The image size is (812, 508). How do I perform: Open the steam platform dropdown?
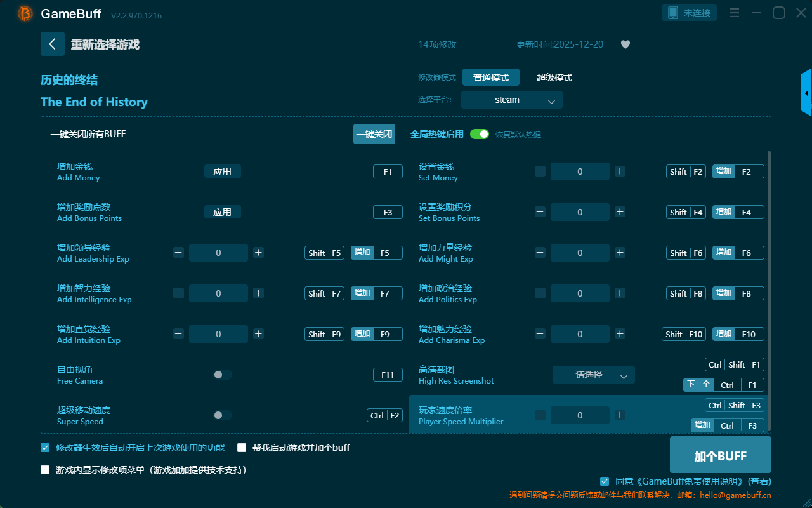click(511, 100)
